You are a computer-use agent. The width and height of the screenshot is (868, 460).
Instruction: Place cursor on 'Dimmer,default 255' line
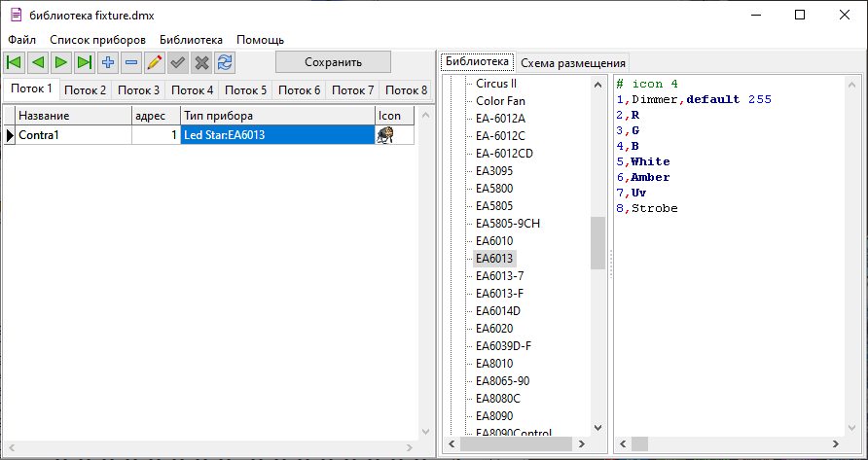(x=694, y=100)
